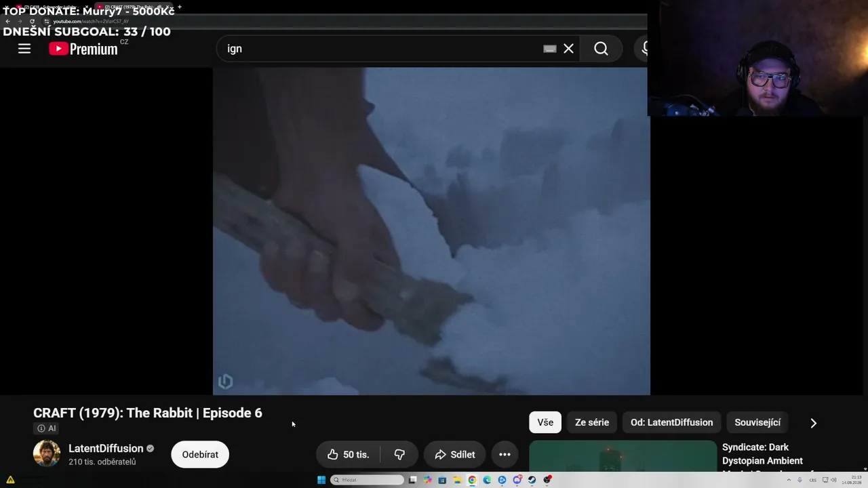
Task: Open the Syndicate: Dark Dystopian Ambient video thumbnail
Action: (623, 456)
